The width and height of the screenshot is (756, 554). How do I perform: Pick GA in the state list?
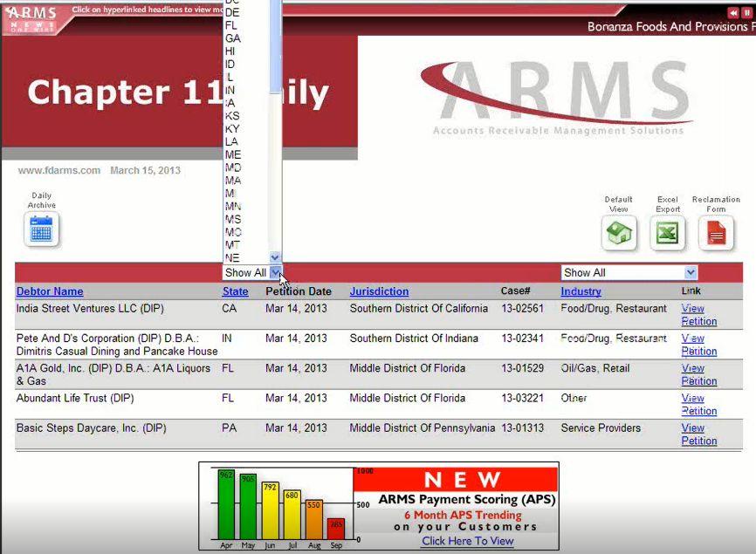tap(233, 38)
